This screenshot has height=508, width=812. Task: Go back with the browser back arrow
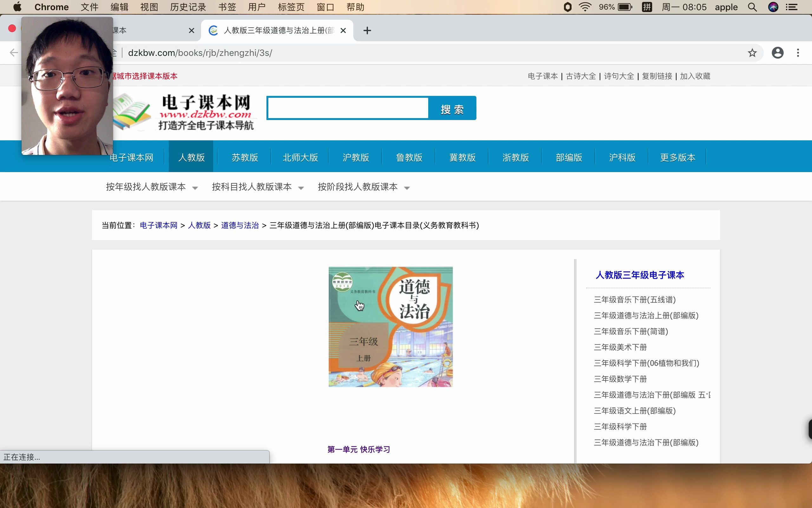[14, 53]
